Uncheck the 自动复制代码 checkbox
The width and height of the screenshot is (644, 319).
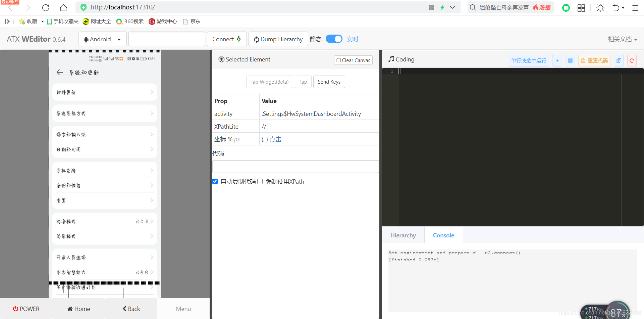215,181
